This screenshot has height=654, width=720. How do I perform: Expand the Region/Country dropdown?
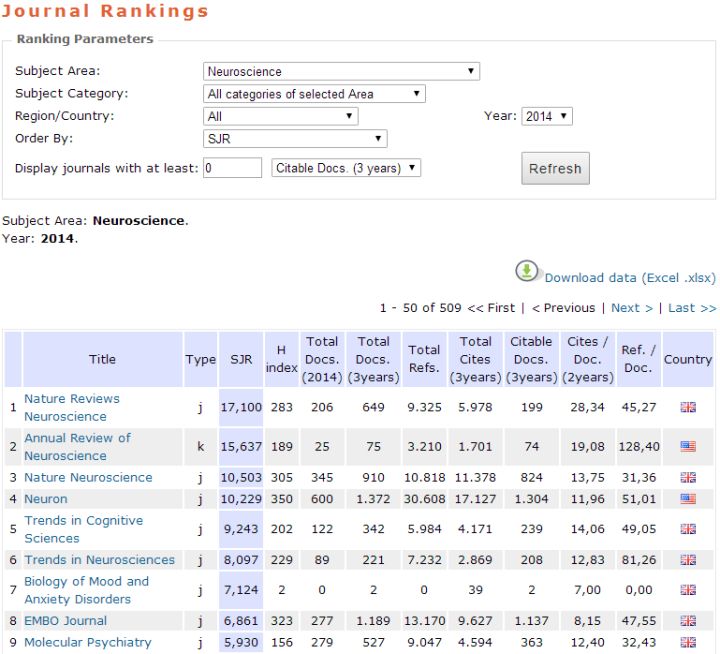281,116
